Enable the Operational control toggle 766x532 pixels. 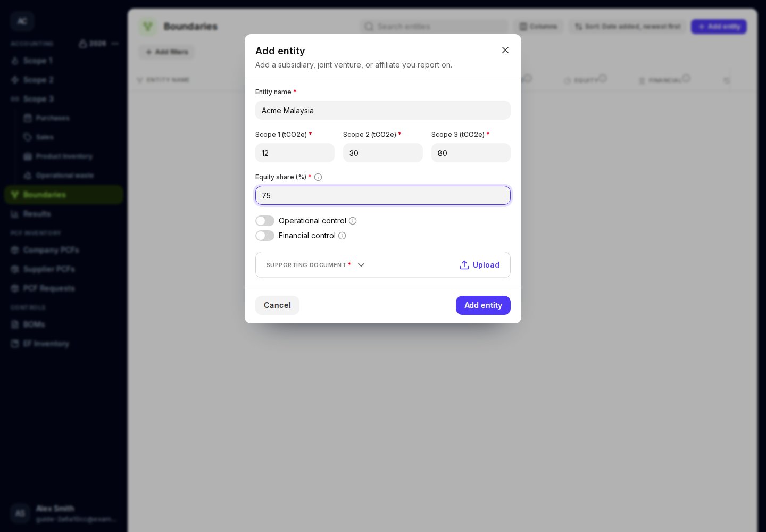(265, 221)
